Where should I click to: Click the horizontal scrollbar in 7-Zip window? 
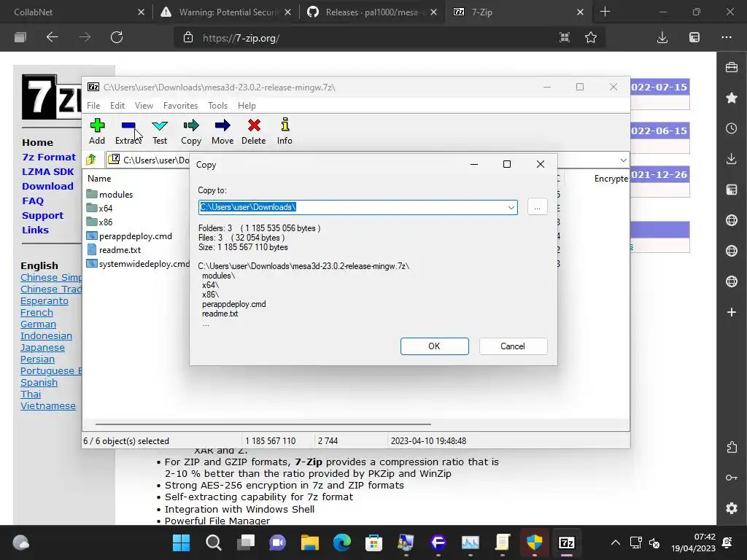point(263,424)
